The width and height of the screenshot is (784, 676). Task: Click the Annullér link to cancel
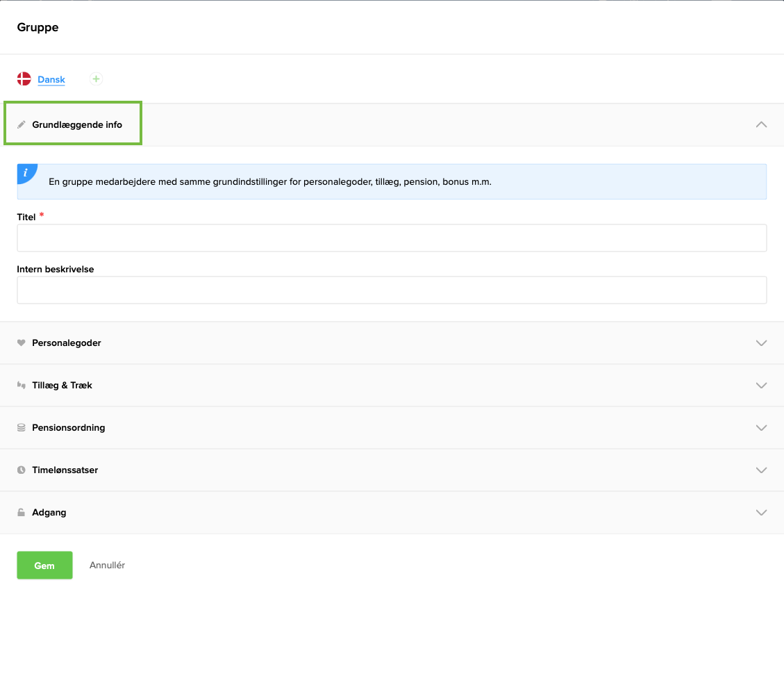(x=107, y=565)
